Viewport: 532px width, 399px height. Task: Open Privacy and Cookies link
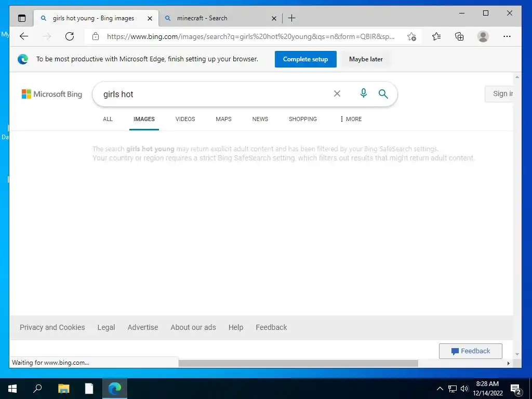point(52,327)
